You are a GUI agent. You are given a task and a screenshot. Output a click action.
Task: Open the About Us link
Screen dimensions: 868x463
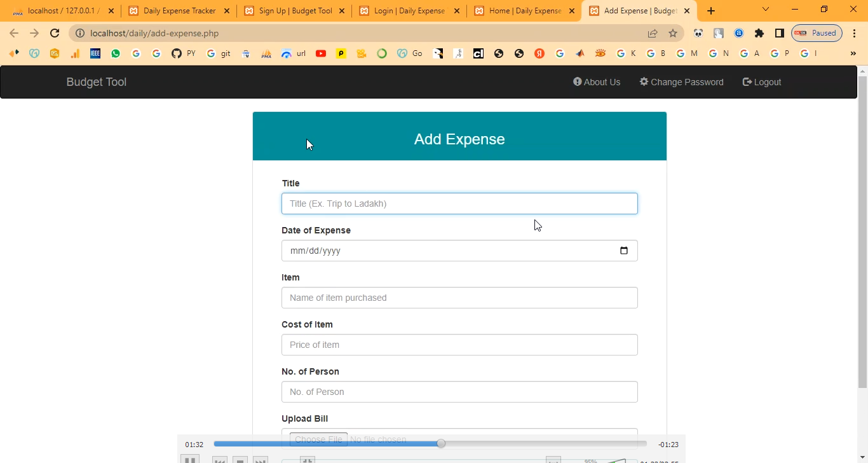(597, 82)
